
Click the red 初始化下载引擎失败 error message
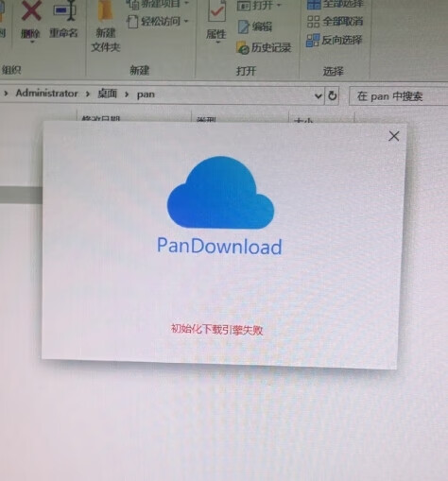tap(216, 330)
